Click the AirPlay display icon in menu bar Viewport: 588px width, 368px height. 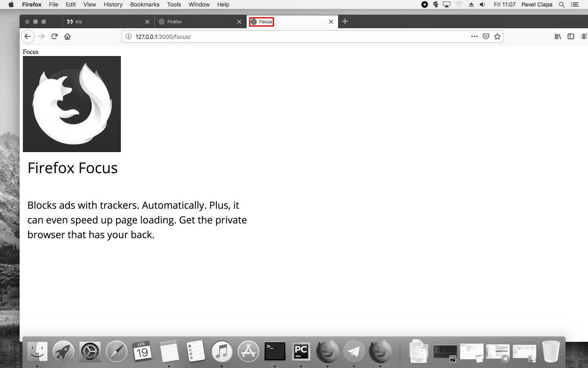[447, 4]
